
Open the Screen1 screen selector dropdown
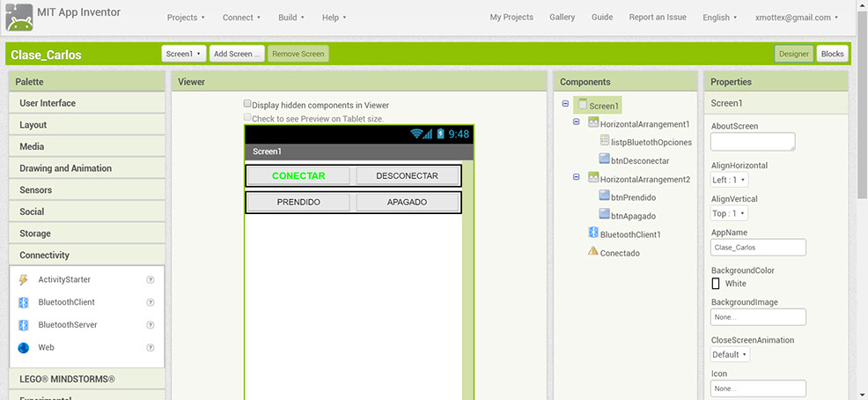(184, 54)
